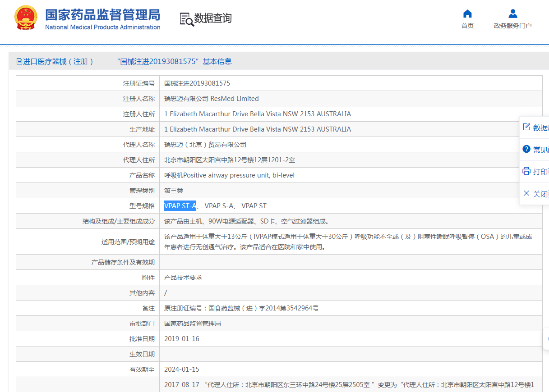Click the 打印 label in the side panel
Image resolution: width=549 pixels, height=392 pixels.
[541, 172]
